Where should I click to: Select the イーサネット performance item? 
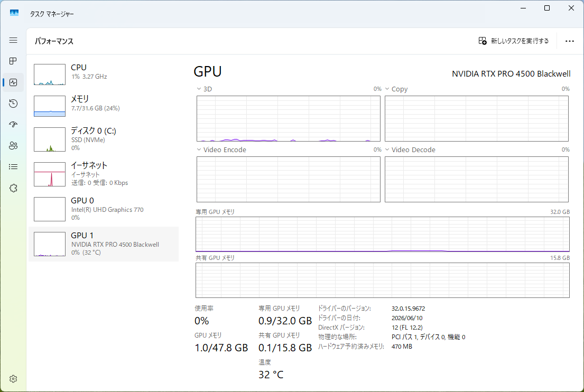pos(104,174)
